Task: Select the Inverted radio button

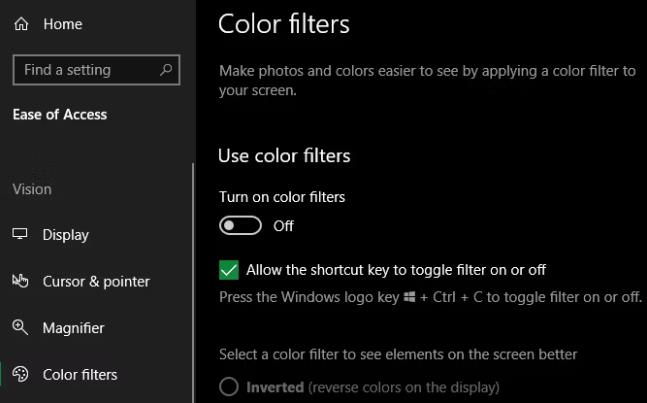Action: (x=229, y=387)
